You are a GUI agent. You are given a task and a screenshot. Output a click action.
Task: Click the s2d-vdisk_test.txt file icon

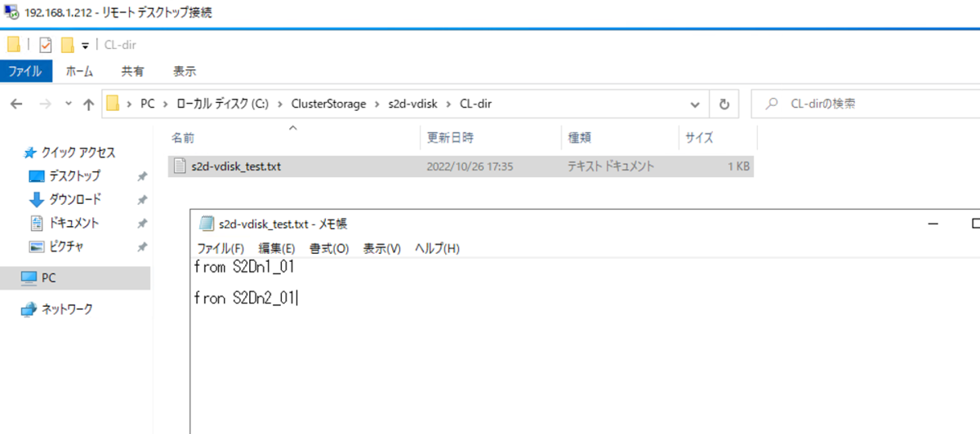[x=181, y=166]
